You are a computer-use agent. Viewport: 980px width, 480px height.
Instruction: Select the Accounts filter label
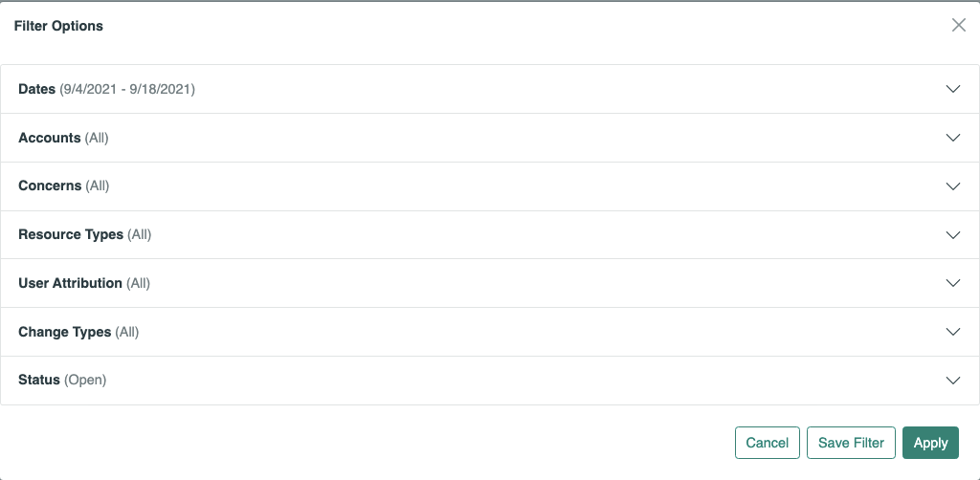click(x=50, y=138)
